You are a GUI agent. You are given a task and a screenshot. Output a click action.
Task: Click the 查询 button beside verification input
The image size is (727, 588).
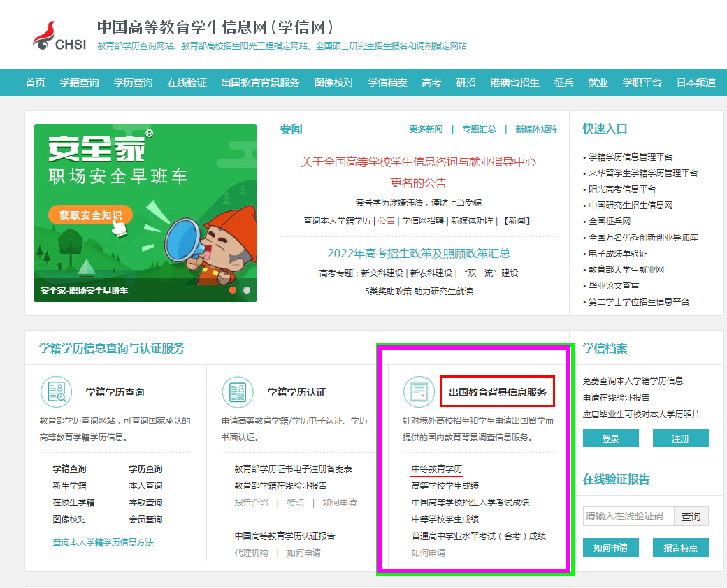click(691, 516)
